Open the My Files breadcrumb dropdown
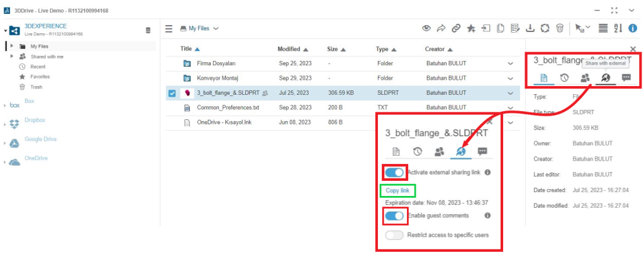This screenshot has width=644, height=260. tap(200, 28)
